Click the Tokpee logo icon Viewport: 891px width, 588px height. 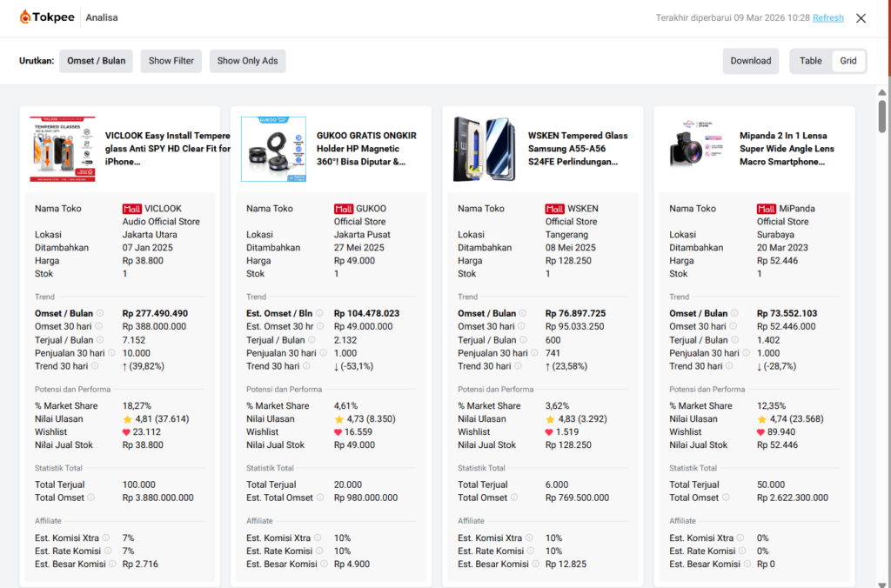point(25,17)
